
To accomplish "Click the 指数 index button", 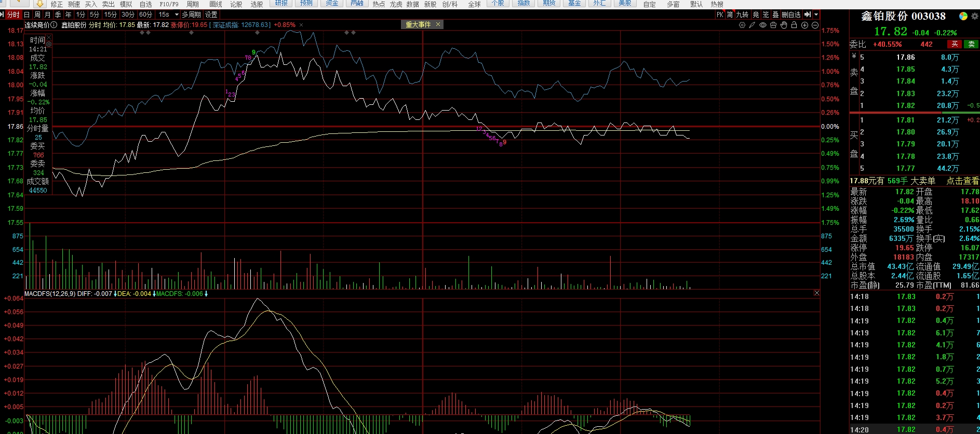I will [524, 3].
